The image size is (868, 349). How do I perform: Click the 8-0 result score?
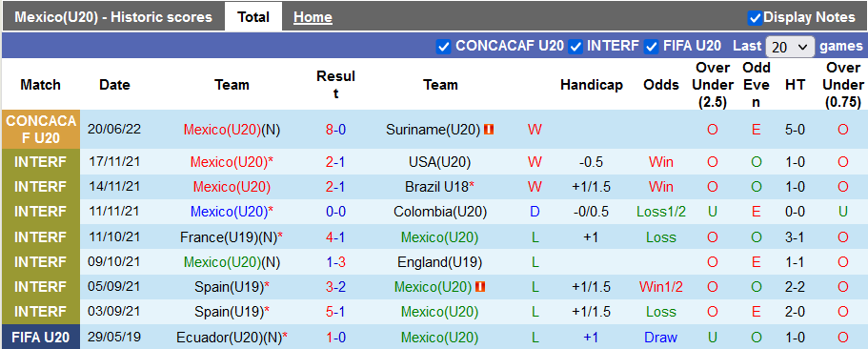pyautogui.click(x=335, y=130)
